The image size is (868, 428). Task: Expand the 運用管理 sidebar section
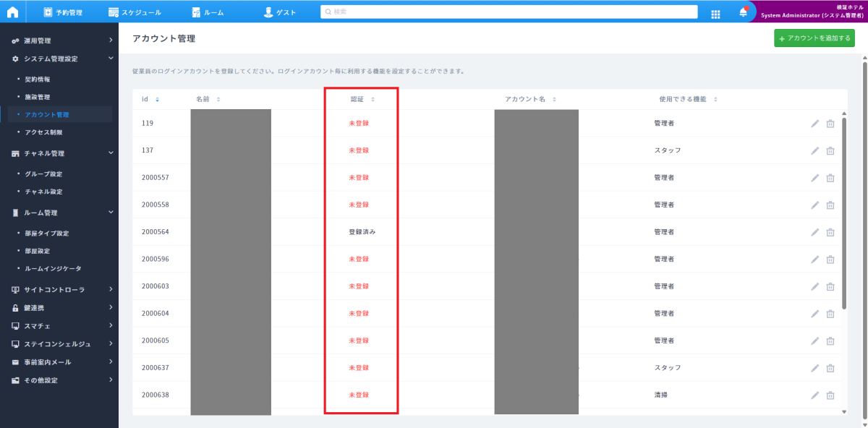point(61,40)
